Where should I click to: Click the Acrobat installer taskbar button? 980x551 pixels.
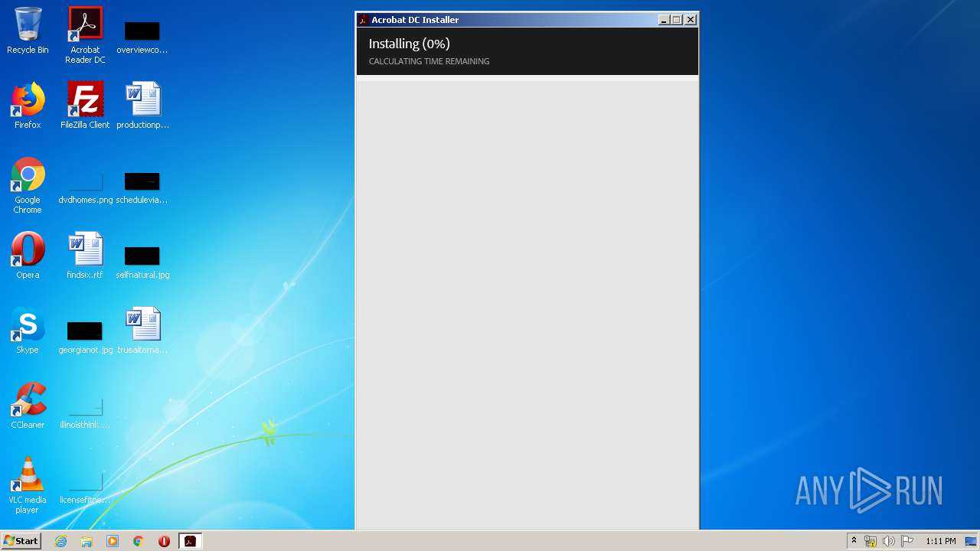pyautogui.click(x=190, y=541)
